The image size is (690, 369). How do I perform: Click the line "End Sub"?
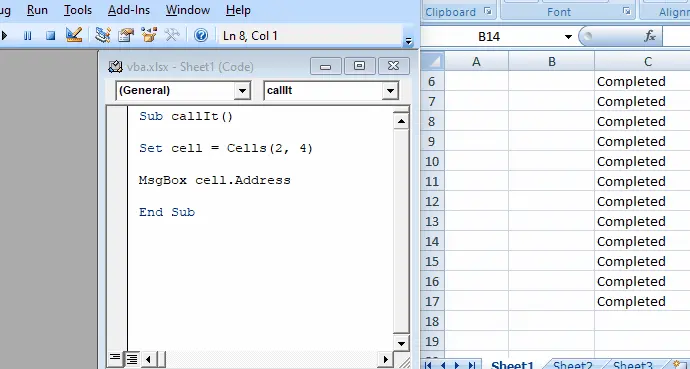click(x=167, y=212)
